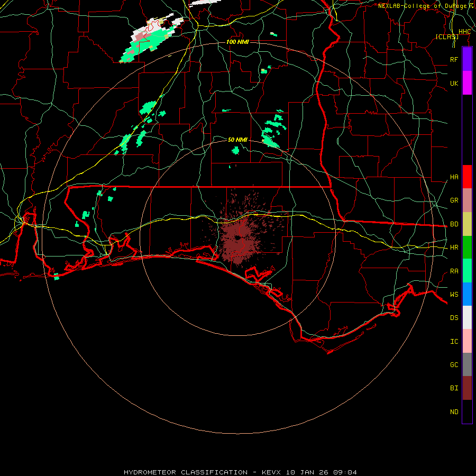Click the '50 NMI' range ring label
Screen dimensions: 476x476
coord(237,140)
